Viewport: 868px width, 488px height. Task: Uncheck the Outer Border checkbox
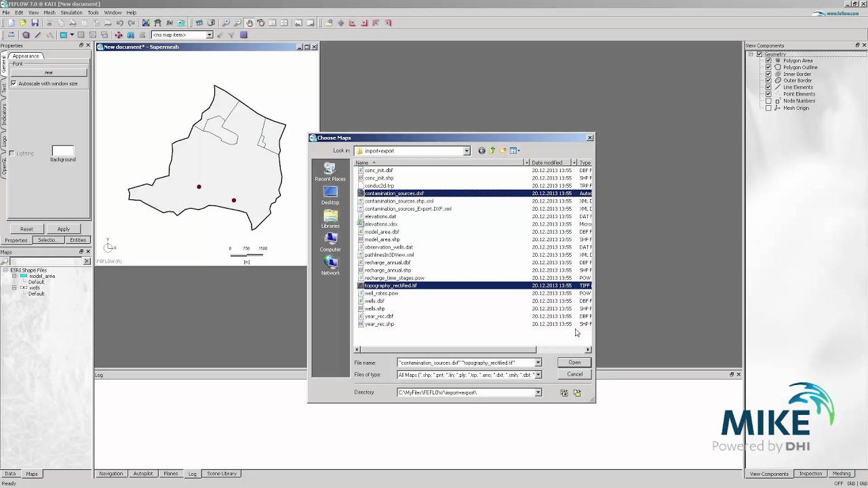point(768,81)
